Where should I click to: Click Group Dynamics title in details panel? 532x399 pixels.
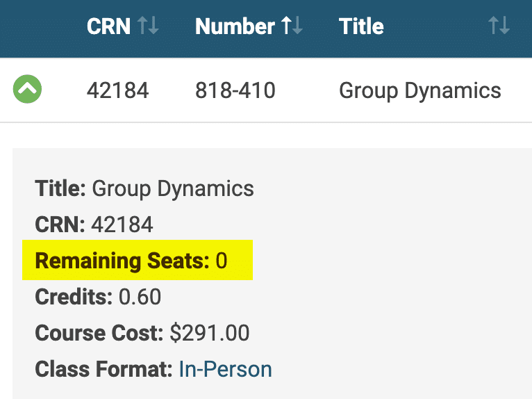point(173,188)
